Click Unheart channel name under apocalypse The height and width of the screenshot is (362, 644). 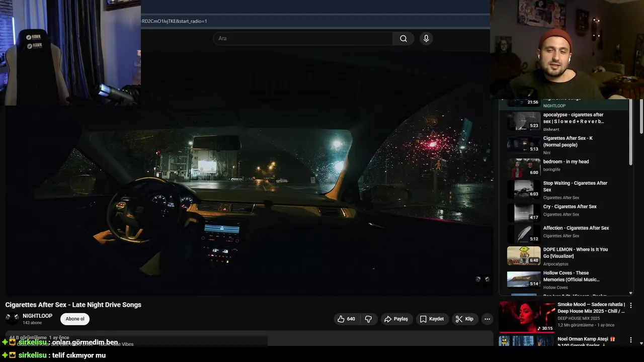[551, 129]
